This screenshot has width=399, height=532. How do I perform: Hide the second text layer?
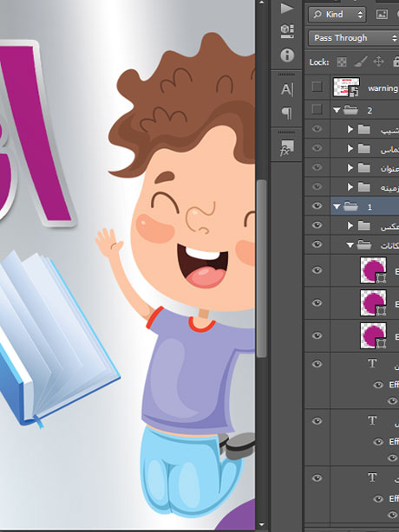[317, 421]
